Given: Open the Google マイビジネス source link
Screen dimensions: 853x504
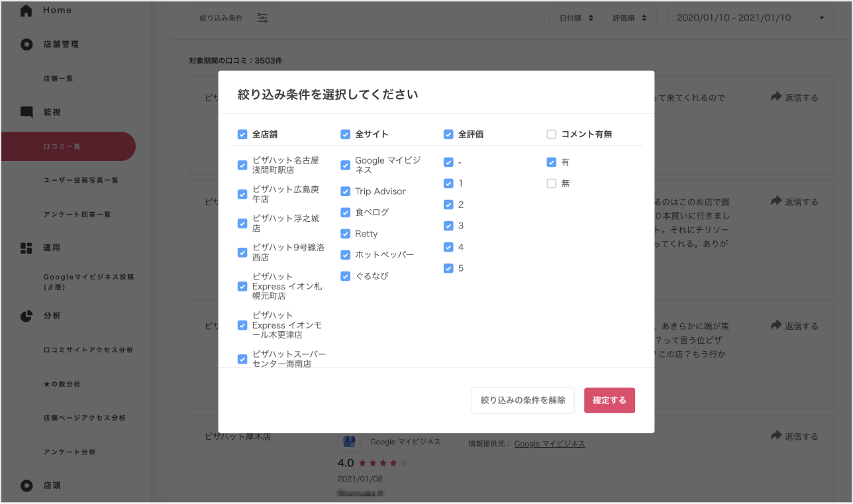Looking at the screenshot, I should 550,444.
